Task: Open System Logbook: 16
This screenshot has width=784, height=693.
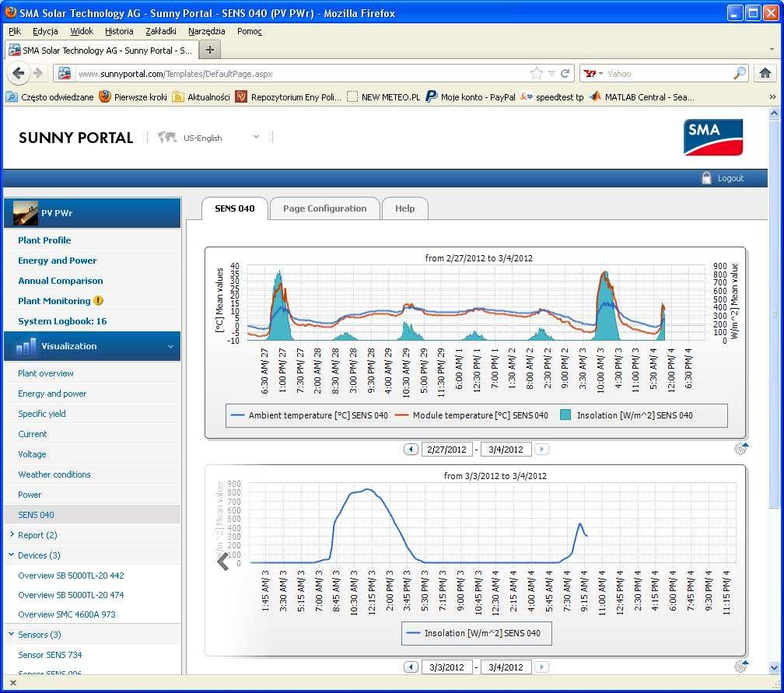Action: click(x=62, y=321)
